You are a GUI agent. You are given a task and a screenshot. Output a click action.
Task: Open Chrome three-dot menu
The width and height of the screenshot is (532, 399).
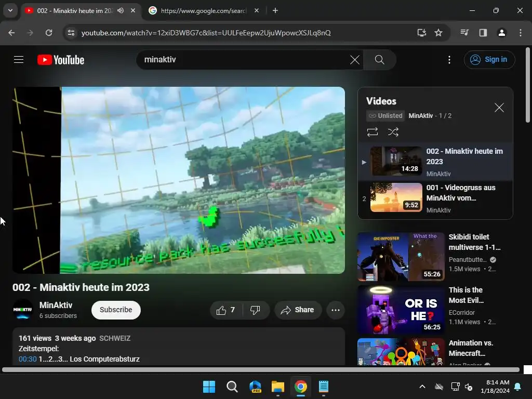click(521, 33)
